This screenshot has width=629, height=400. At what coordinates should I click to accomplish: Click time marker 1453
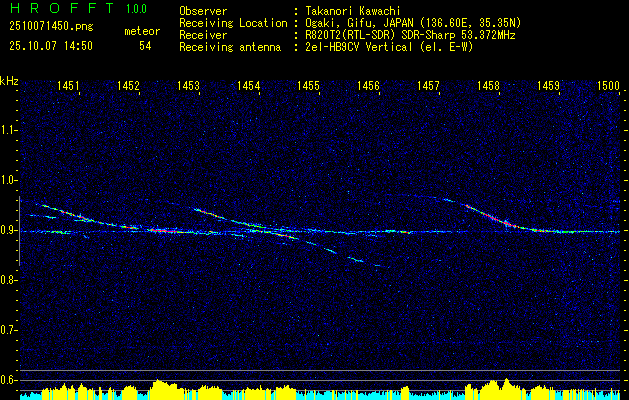(189, 85)
